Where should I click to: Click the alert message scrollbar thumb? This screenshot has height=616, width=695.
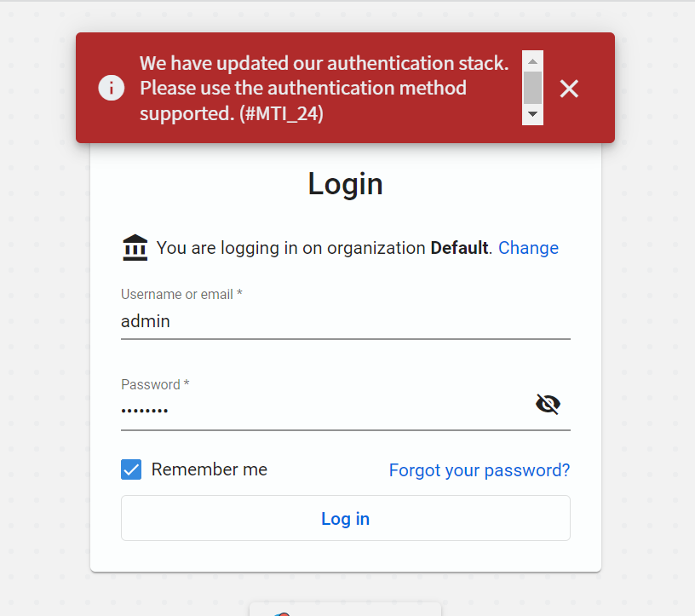533,88
